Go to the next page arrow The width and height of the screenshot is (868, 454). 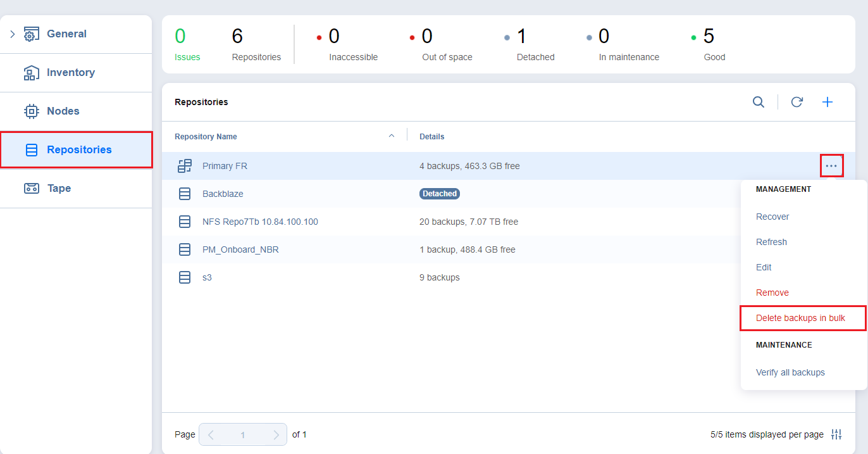(276, 435)
